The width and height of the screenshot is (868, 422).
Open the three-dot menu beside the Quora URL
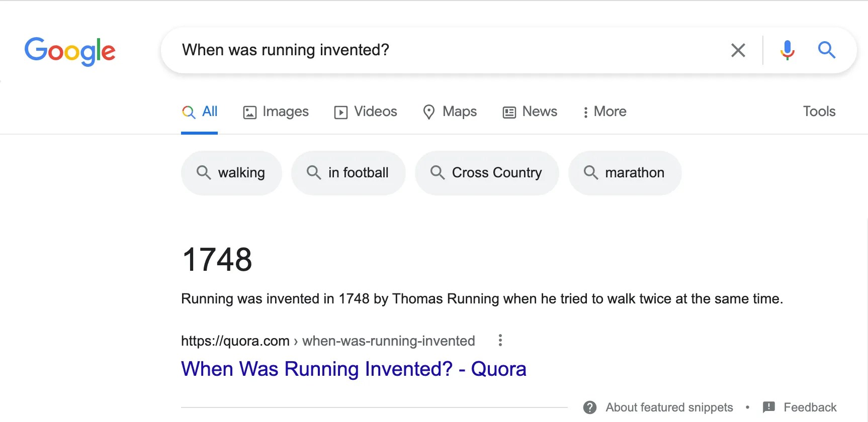coord(500,341)
